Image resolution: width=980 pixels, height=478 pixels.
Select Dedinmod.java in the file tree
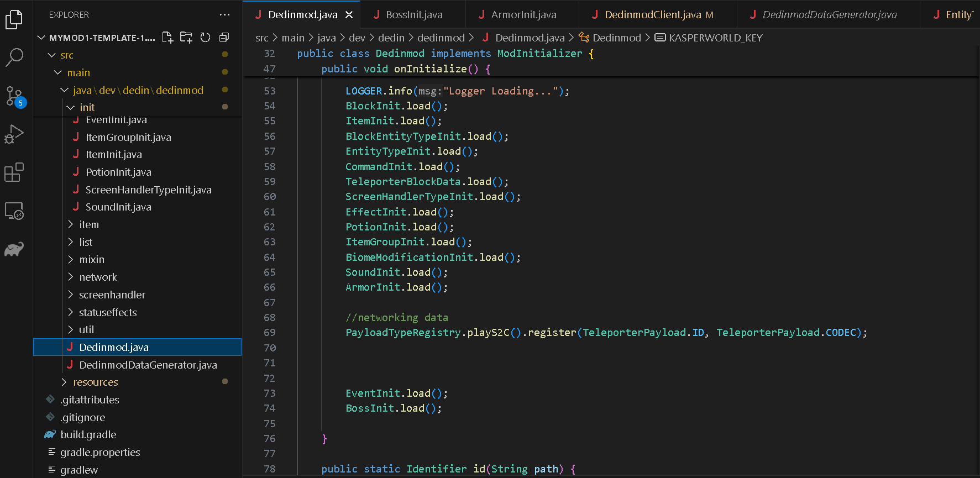click(x=138, y=347)
